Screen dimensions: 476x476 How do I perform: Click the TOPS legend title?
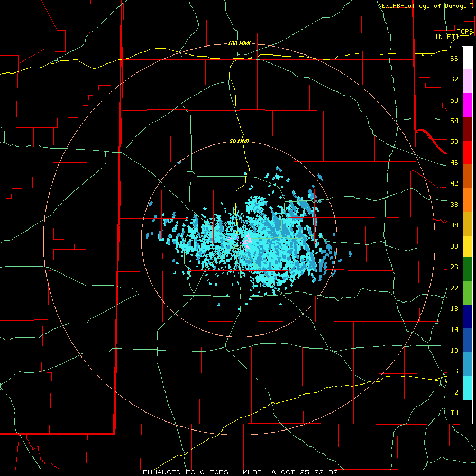pyautogui.click(x=465, y=32)
